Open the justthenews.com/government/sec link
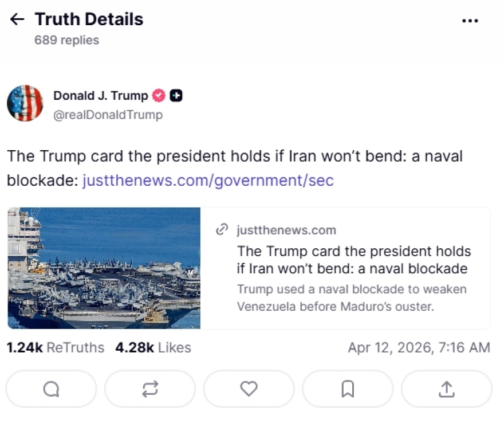504x427 pixels. point(208,181)
